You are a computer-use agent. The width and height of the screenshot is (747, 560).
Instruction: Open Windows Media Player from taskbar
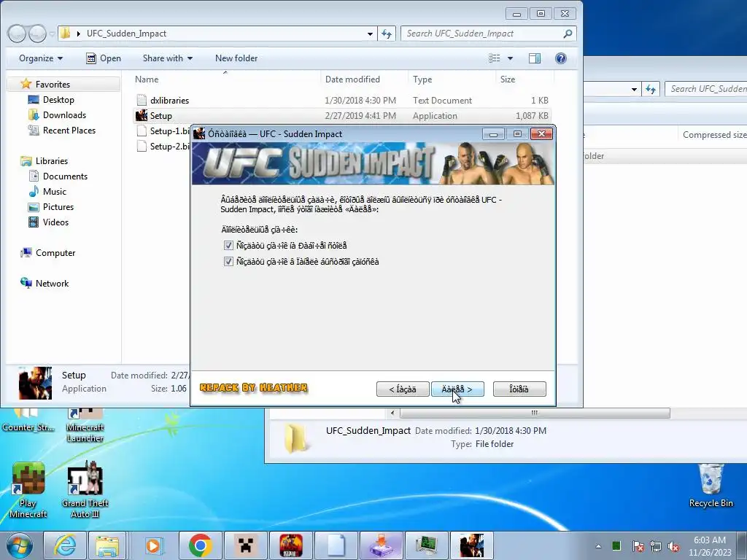point(153,545)
